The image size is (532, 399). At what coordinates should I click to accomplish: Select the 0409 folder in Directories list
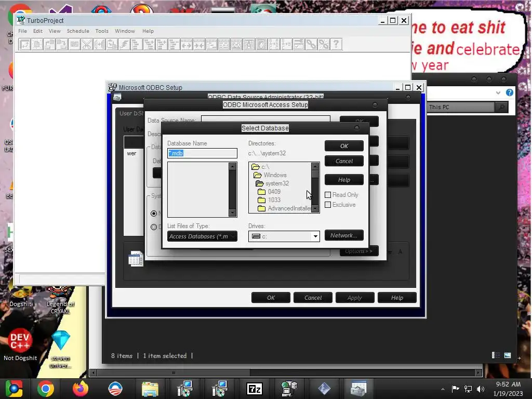[x=269, y=192]
